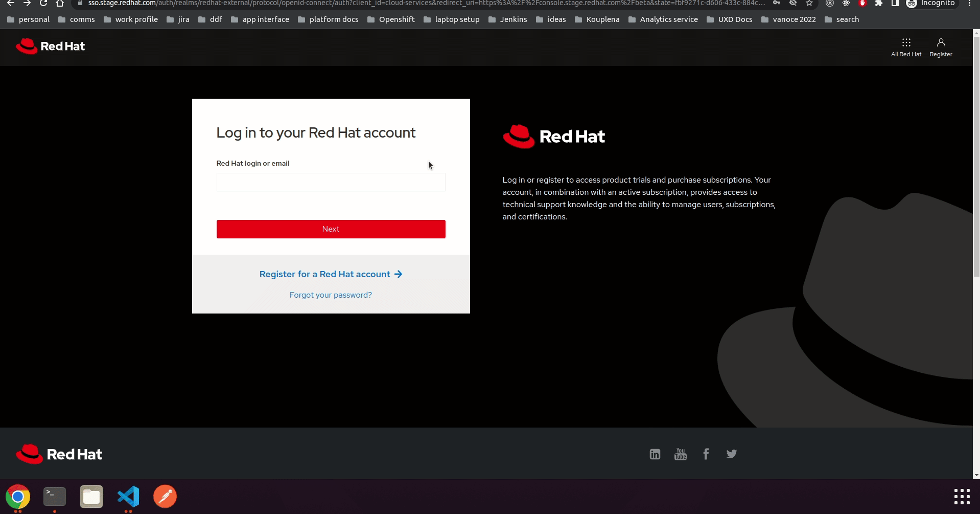Open Red Hat's Facebook page

pyautogui.click(x=706, y=454)
